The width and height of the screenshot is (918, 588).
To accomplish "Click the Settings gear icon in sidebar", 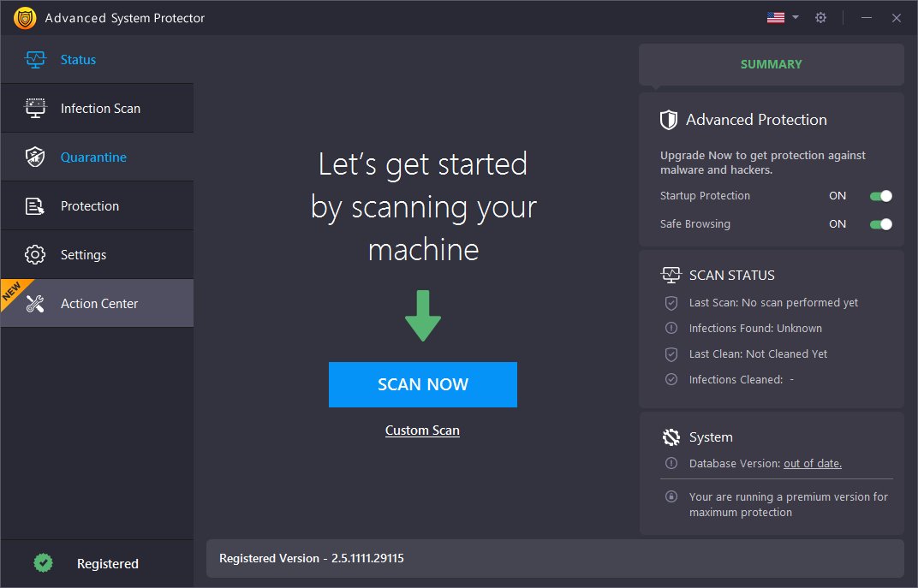I will pyautogui.click(x=35, y=255).
